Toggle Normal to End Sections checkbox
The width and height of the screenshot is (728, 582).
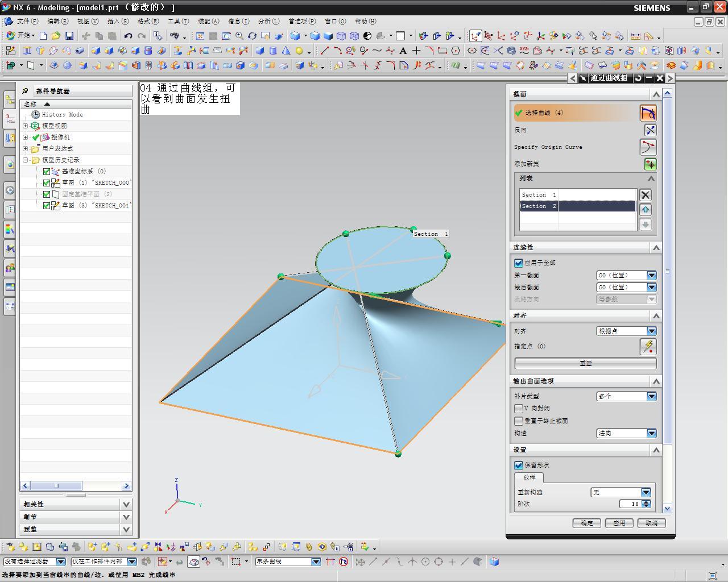519,421
